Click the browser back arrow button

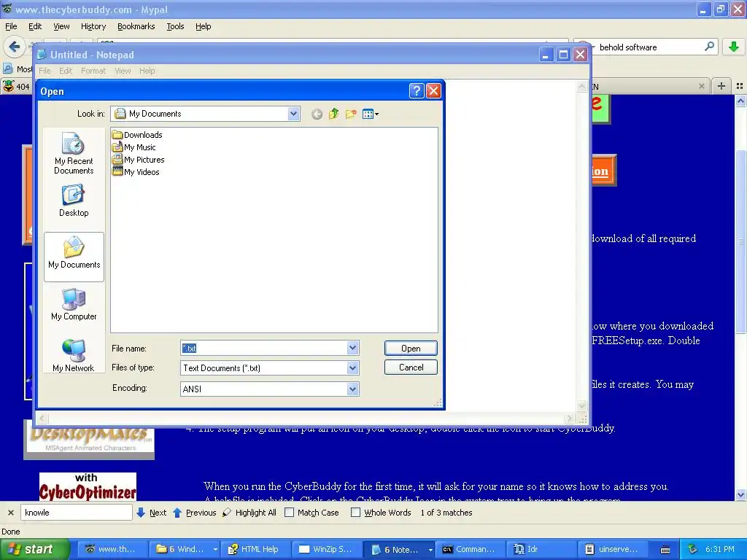15,47
